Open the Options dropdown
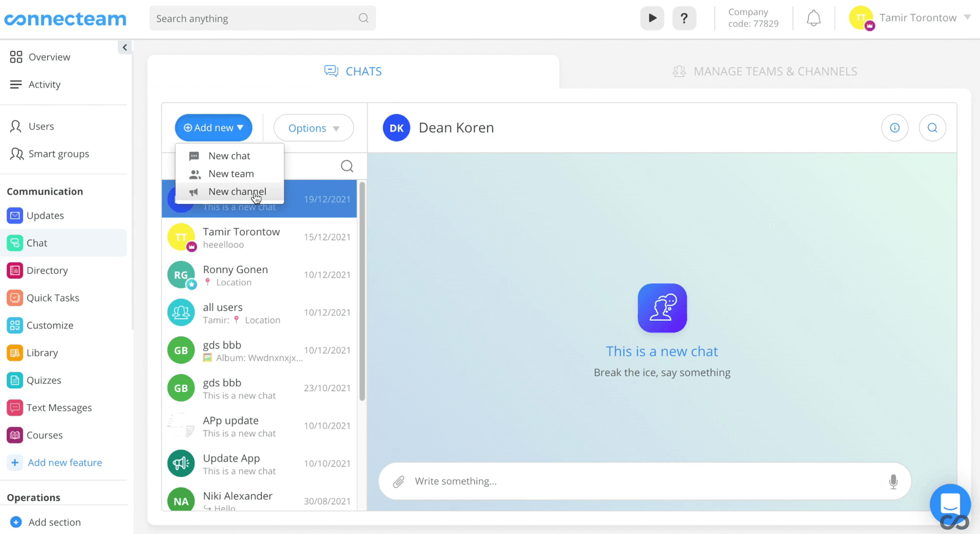The width and height of the screenshot is (980, 534). pos(314,128)
